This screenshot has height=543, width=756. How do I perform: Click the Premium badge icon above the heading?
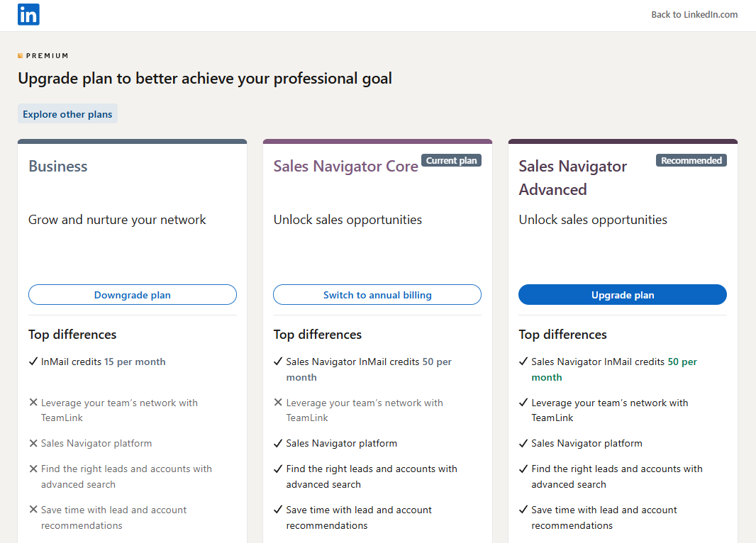click(x=21, y=55)
